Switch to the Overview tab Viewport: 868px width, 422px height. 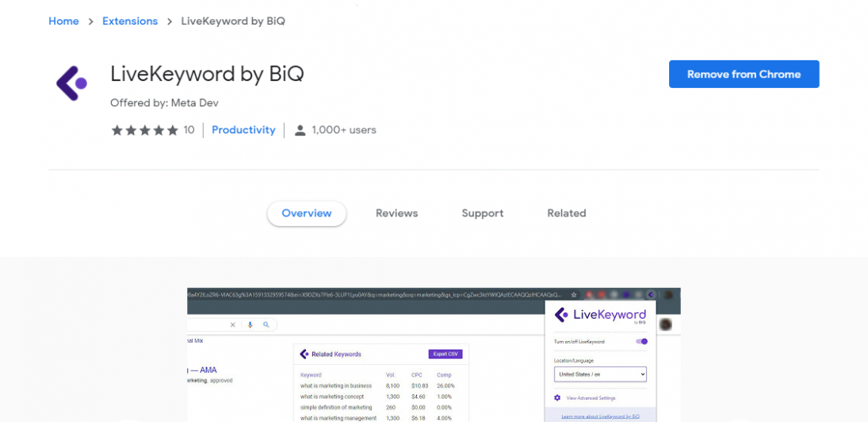point(307,213)
